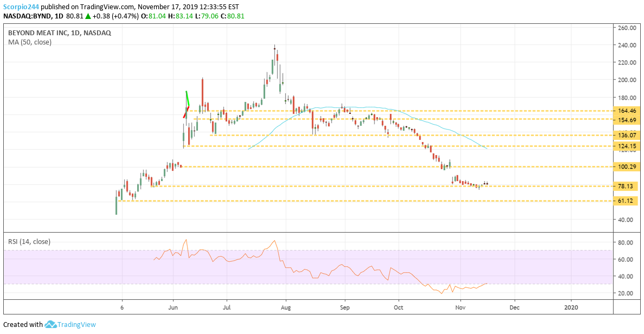Select the RSI (14, close) indicator label
This screenshot has height=334, width=644.
29,242
